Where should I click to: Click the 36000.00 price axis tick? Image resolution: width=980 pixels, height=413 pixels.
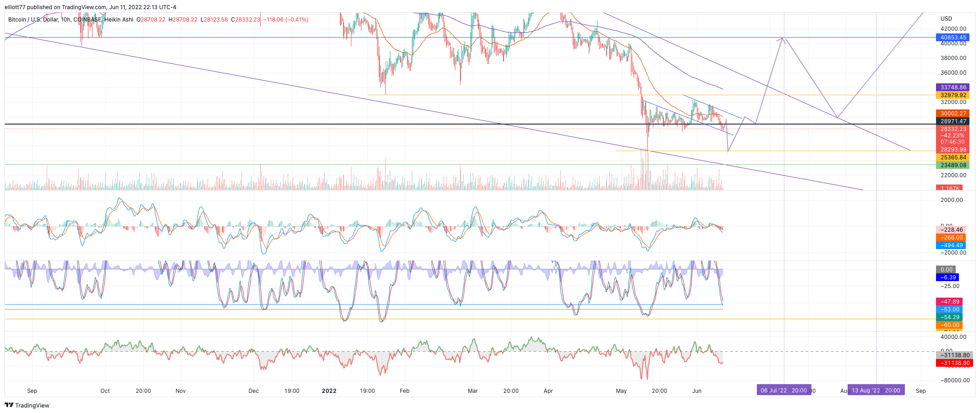[953, 73]
